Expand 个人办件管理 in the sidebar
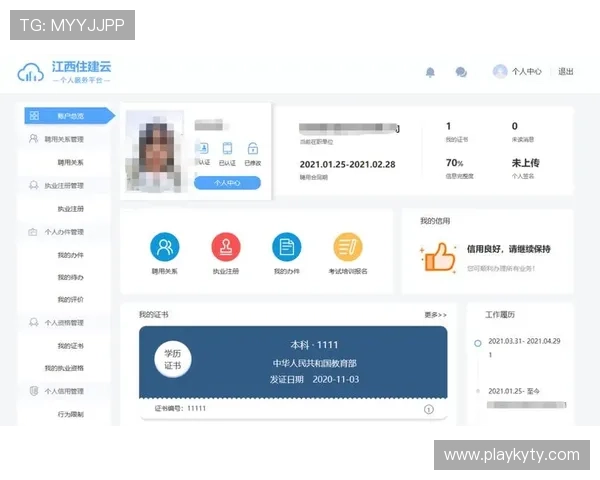Image resolution: width=600 pixels, height=480 pixels. click(64, 232)
